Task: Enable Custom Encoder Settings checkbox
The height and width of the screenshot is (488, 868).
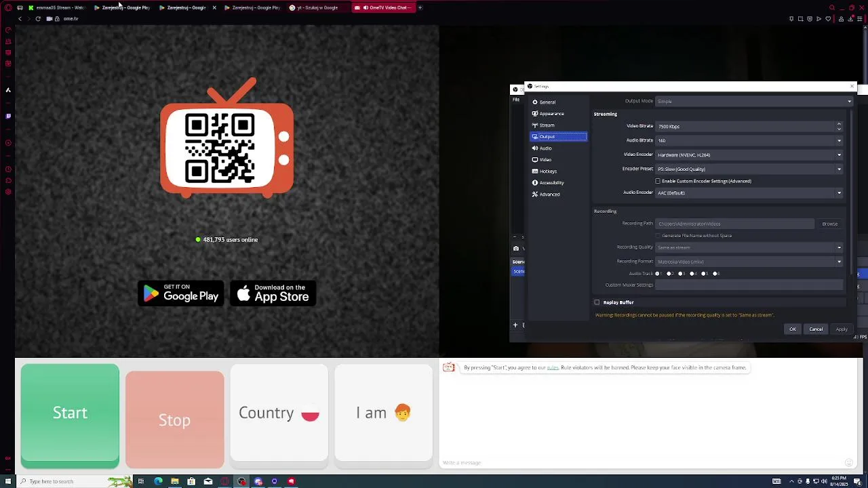Action: click(658, 182)
